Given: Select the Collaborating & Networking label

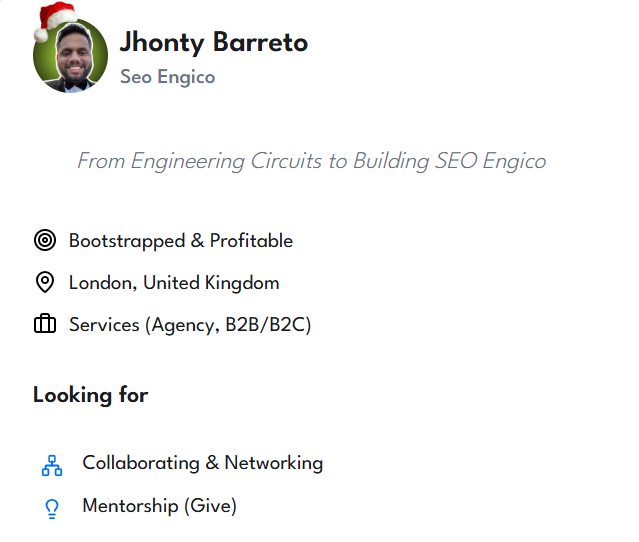Looking at the screenshot, I should (202, 463).
